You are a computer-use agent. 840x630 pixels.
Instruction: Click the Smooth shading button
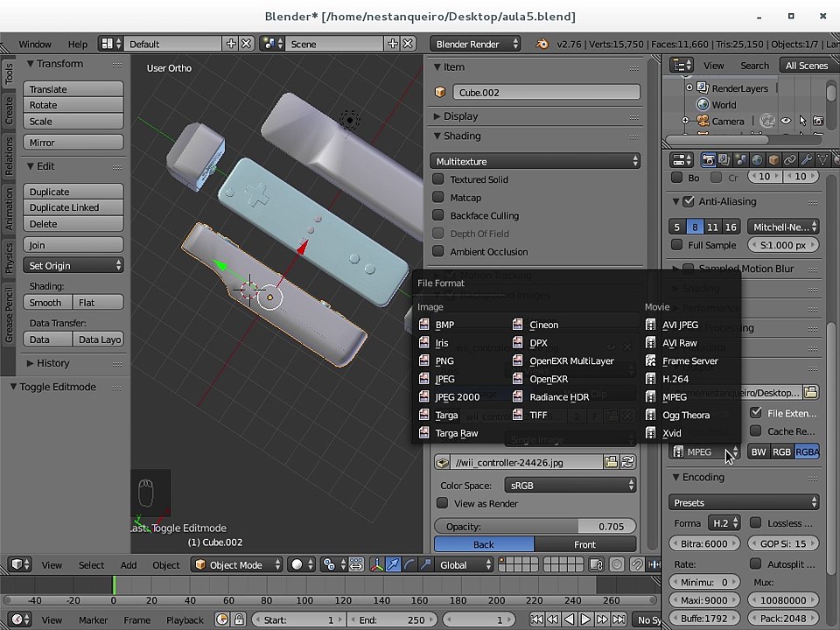47,302
